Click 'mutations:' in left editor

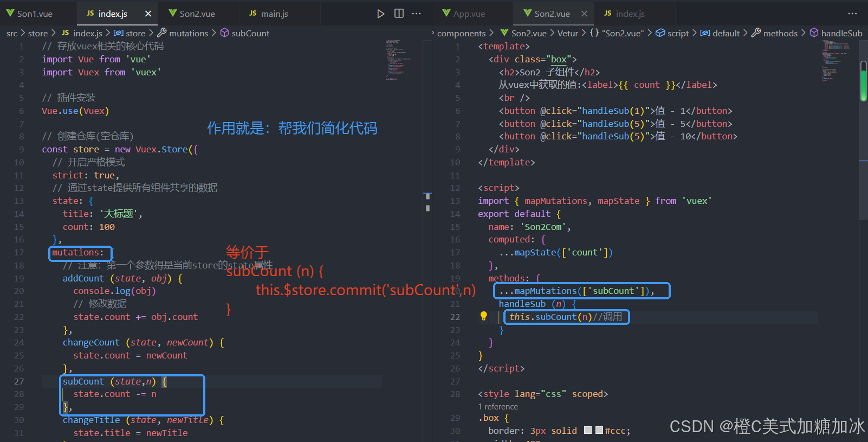tap(78, 252)
